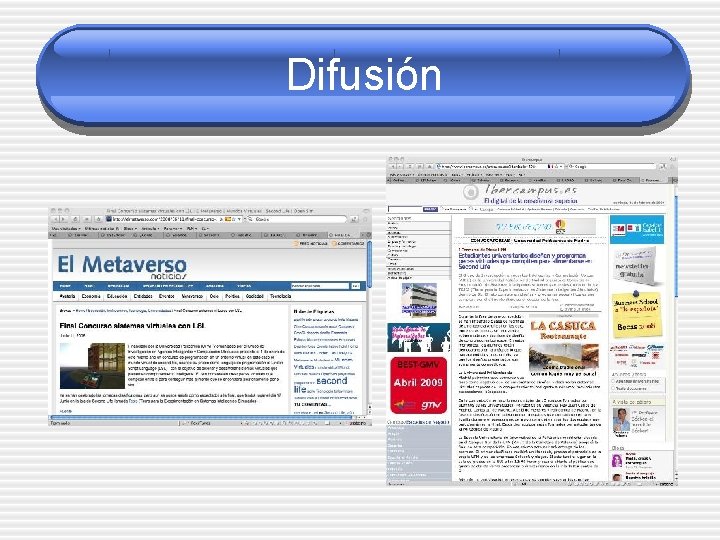
Task: Focus the Google search box in the Metaverso browser
Action: pos(297,219)
